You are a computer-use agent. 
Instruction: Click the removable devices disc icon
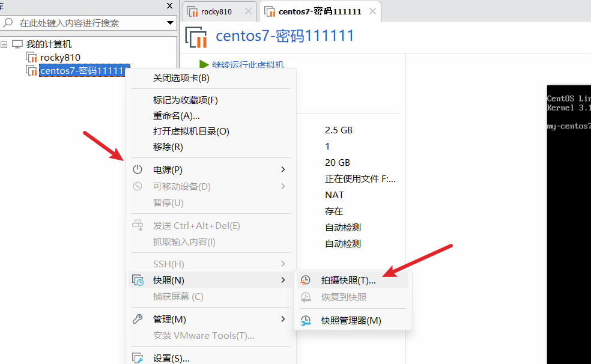(x=138, y=186)
